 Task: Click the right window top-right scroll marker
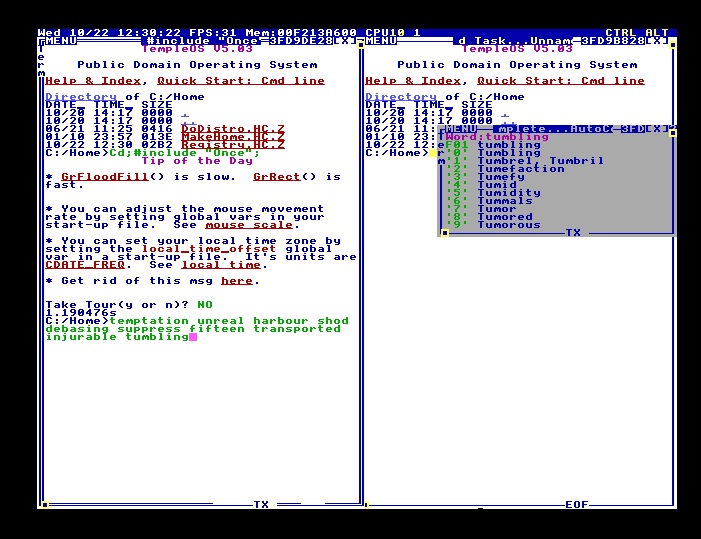(x=673, y=45)
